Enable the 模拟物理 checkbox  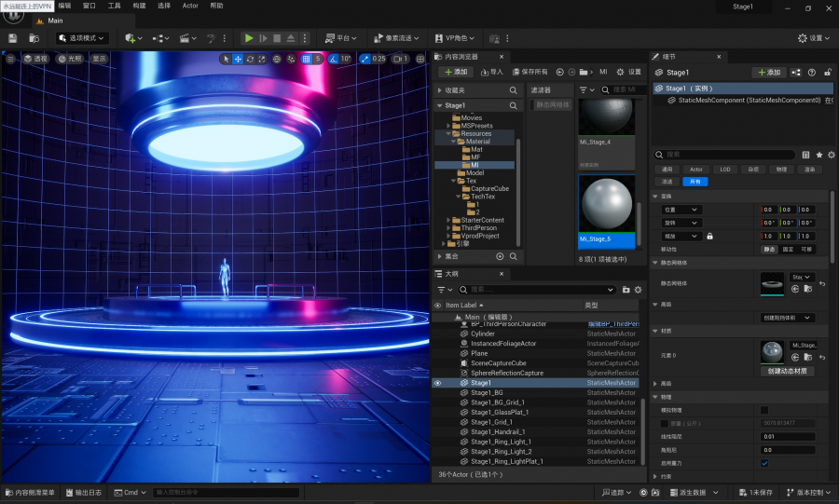(764, 410)
